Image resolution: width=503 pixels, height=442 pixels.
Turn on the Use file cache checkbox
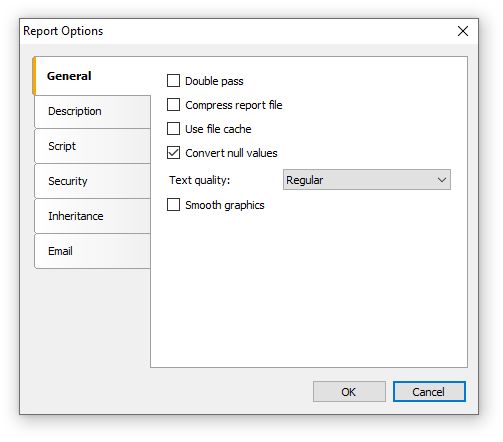(173, 129)
